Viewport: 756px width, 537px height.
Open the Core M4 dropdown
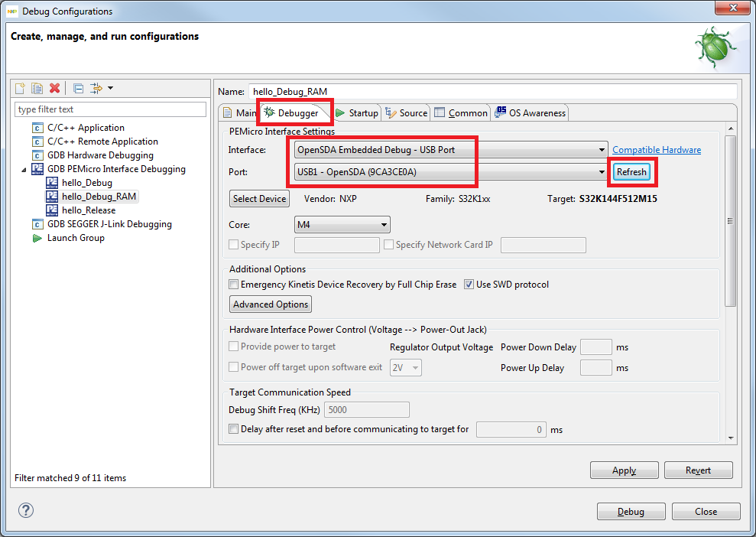pos(384,225)
